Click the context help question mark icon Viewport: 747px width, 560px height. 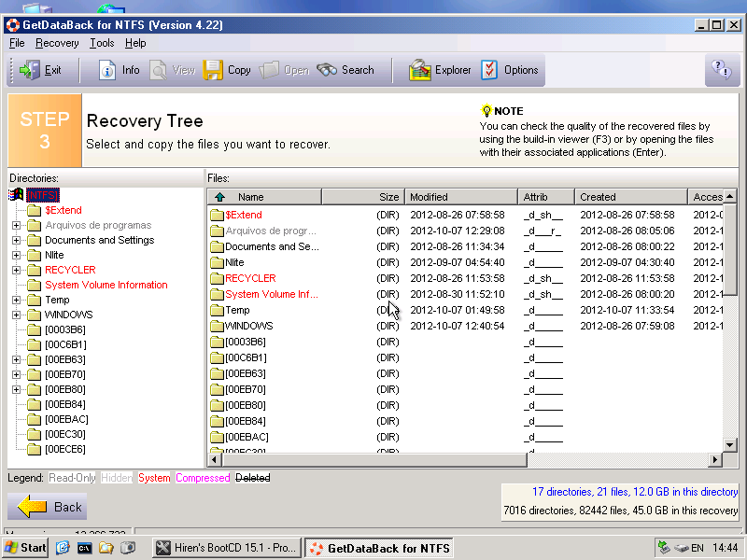click(721, 70)
